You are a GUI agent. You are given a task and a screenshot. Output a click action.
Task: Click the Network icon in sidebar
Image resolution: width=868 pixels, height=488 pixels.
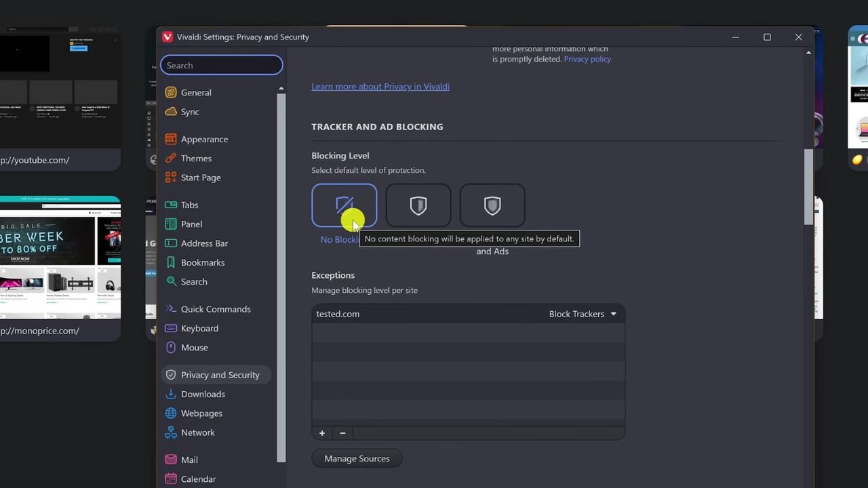(171, 433)
